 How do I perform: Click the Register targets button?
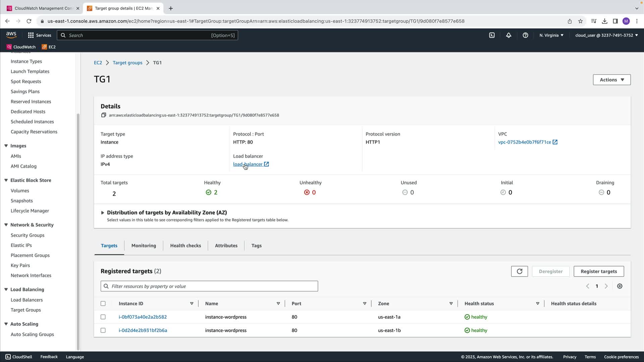598,271
